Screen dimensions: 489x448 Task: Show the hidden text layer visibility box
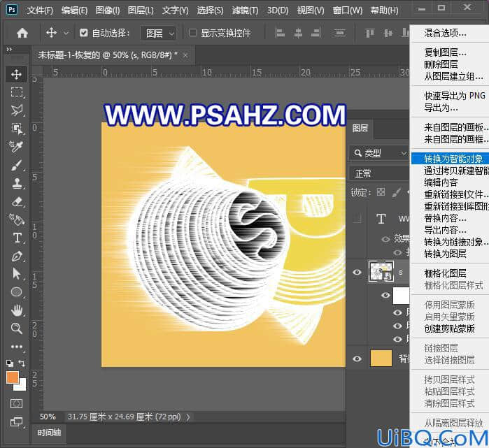[357, 218]
